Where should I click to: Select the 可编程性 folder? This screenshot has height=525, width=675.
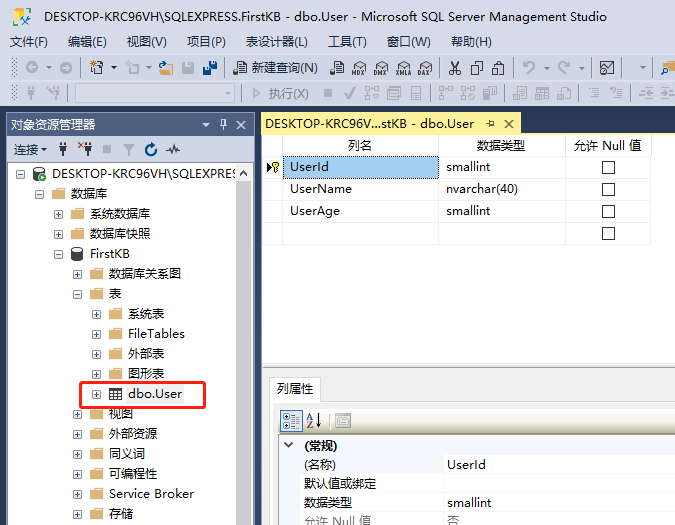(x=133, y=474)
